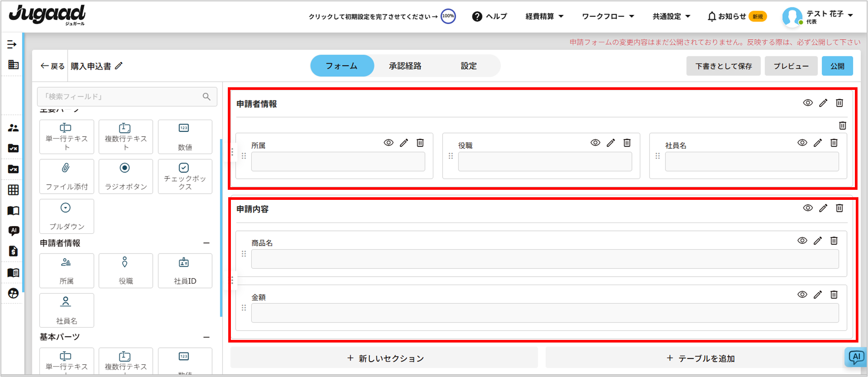Open the 設定 tab

coord(469,66)
